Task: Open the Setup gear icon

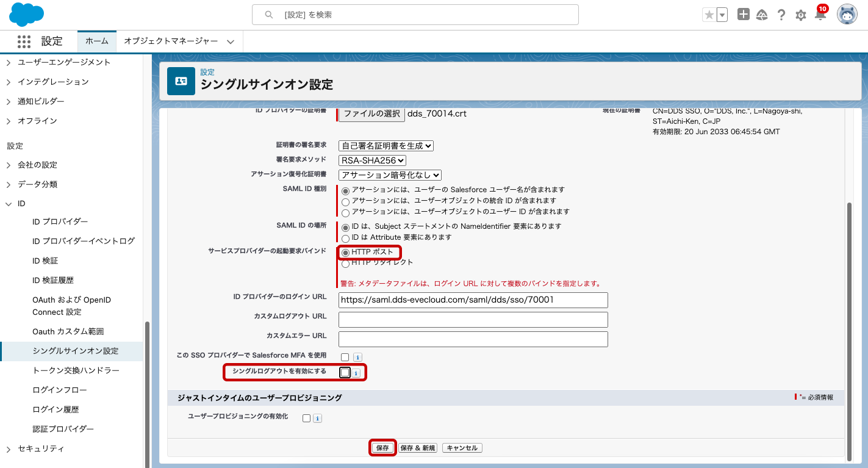Action: click(x=801, y=15)
